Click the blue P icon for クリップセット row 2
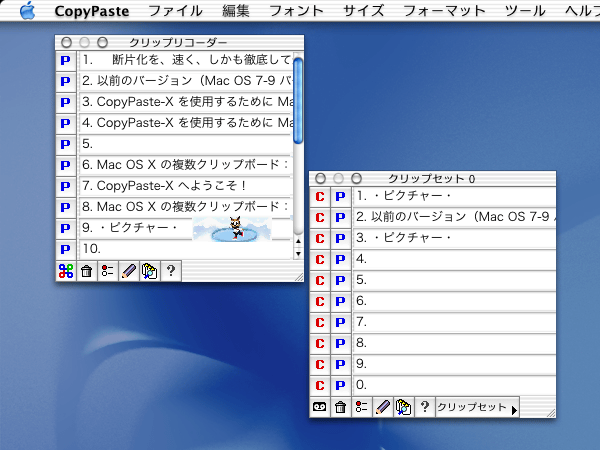600x450 pixels. pos(340,218)
